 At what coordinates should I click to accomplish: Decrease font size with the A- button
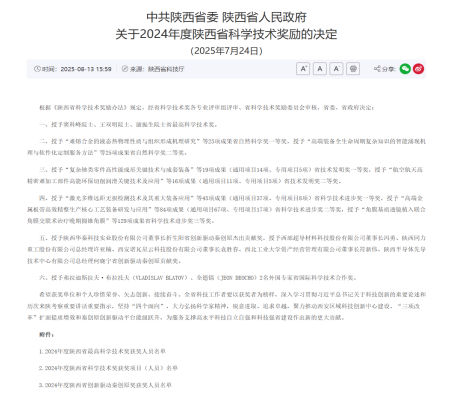336,69
